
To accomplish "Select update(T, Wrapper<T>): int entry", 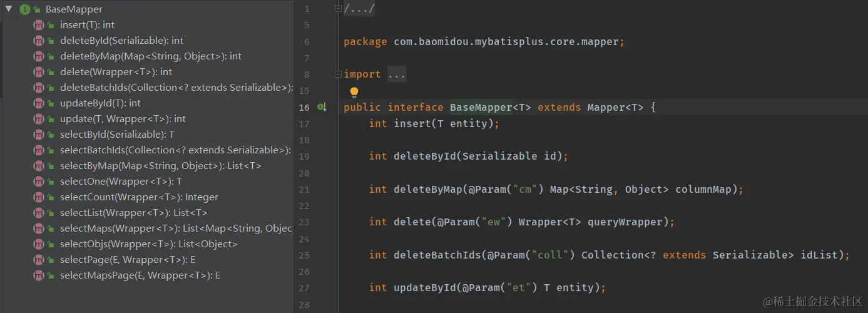I will click(123, 119).
